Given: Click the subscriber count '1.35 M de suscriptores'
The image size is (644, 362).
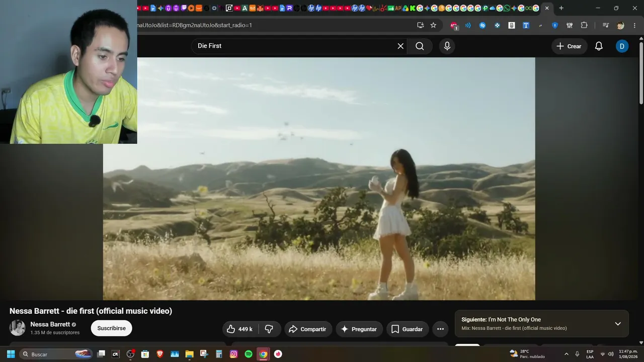Looking at the screenshot, I should pyautogui.click(x=55, y=332).
